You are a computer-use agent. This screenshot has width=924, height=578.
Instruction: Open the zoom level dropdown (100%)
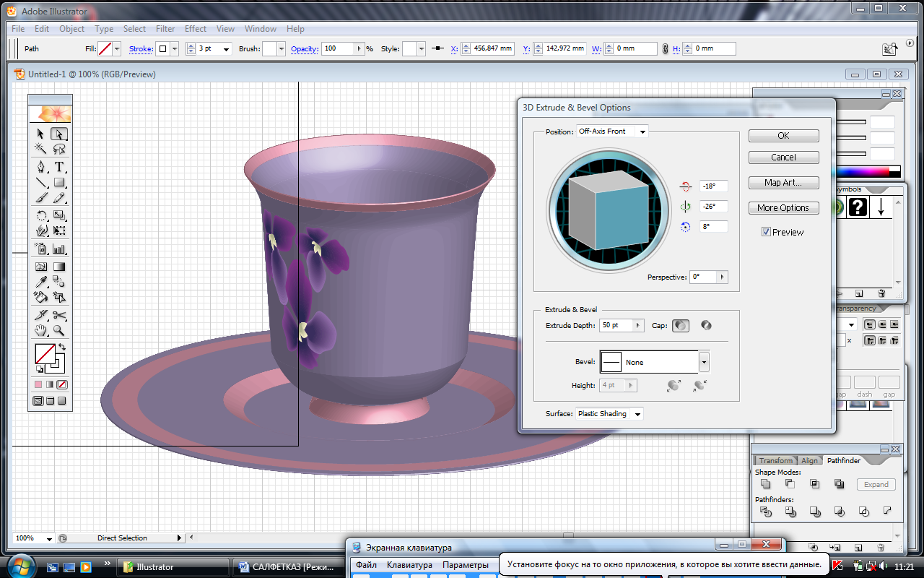(49, 538)
